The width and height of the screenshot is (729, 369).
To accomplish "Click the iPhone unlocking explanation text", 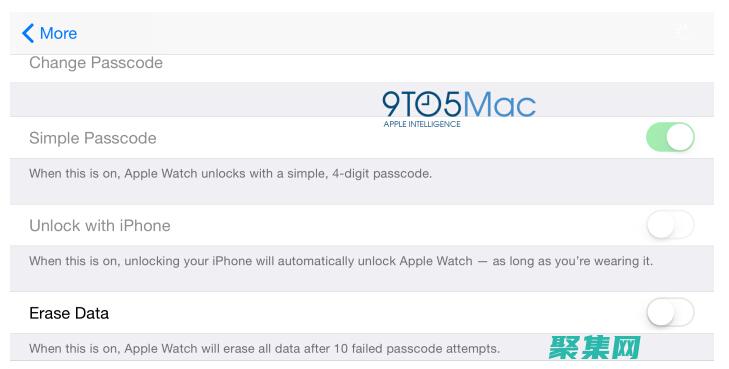I will click(x=341, y=261).
